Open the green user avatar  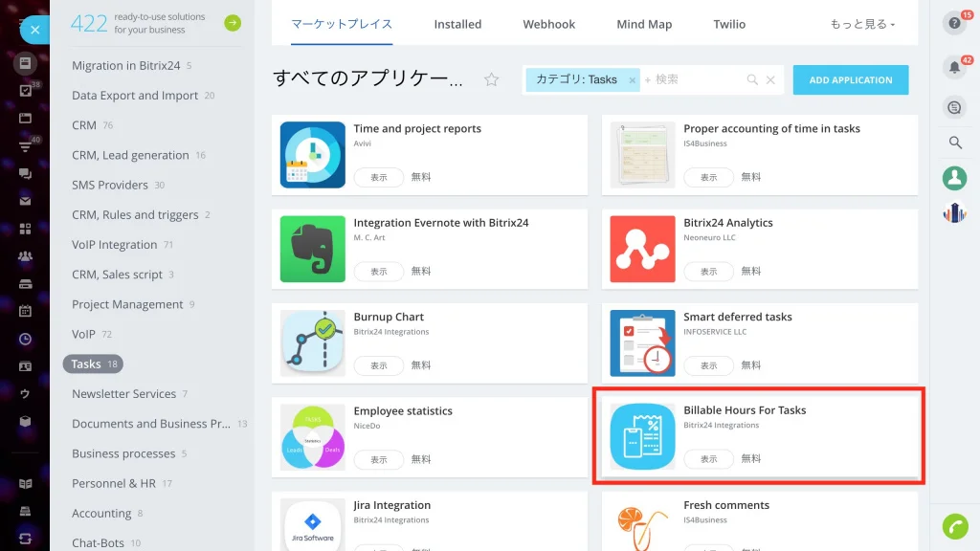(954, 178)
